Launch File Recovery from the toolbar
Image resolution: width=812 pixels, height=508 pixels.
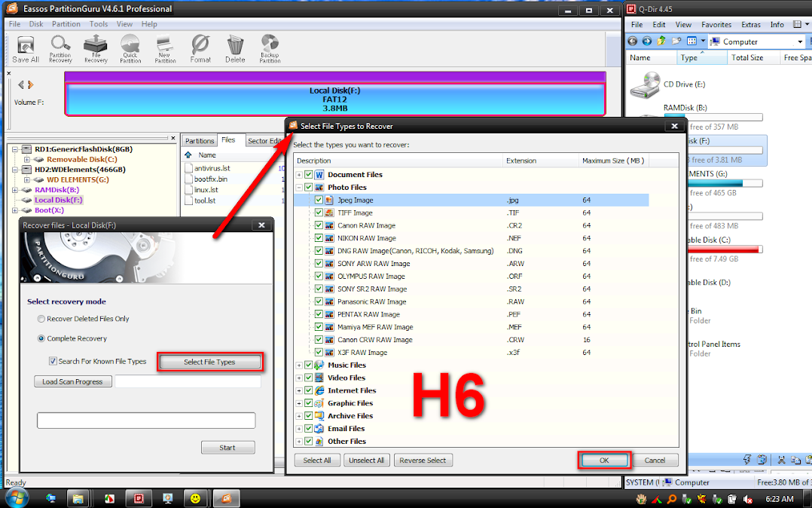coord(96,49)
